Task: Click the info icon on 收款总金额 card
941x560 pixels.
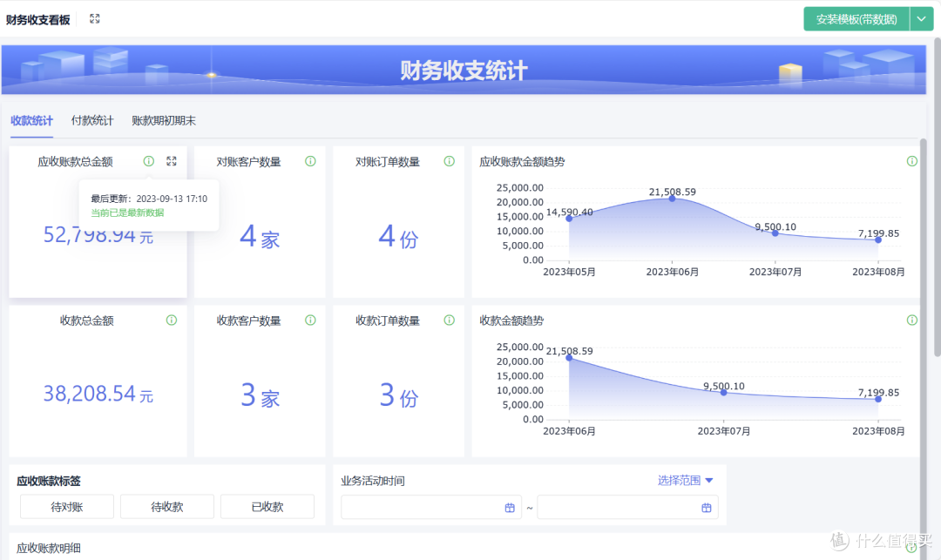Action: click(172, 320)
